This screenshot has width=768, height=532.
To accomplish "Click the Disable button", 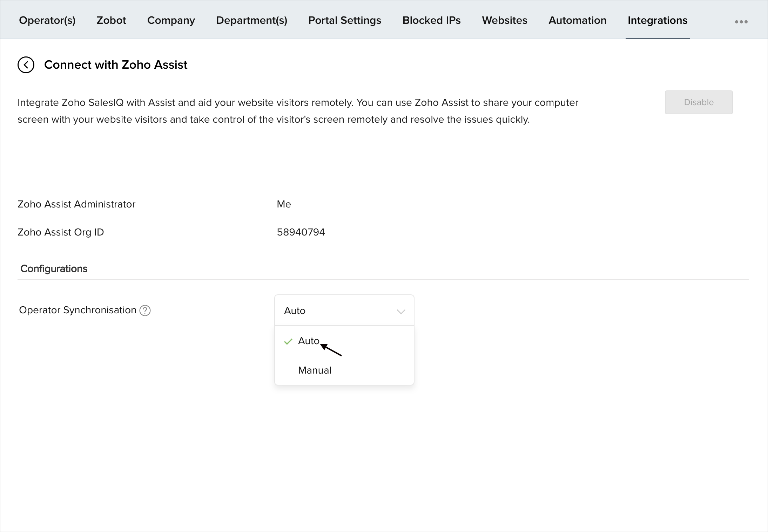I will coord(699,102).
